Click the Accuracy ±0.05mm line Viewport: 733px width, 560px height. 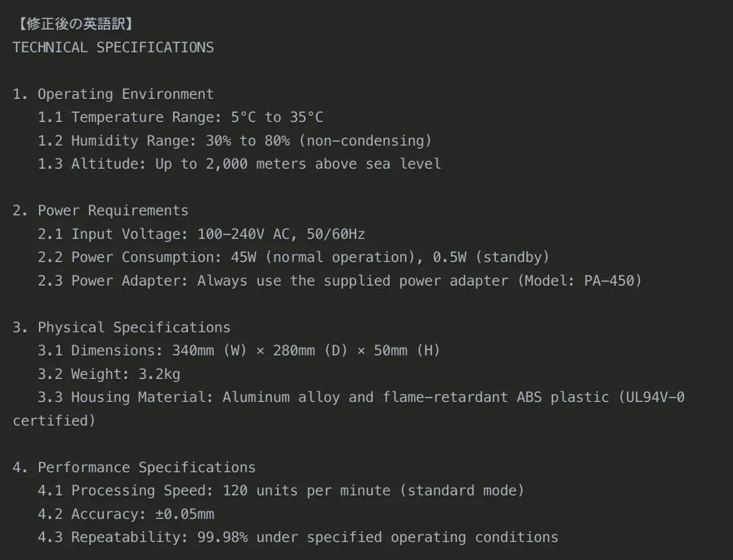(x=126, y=514)
